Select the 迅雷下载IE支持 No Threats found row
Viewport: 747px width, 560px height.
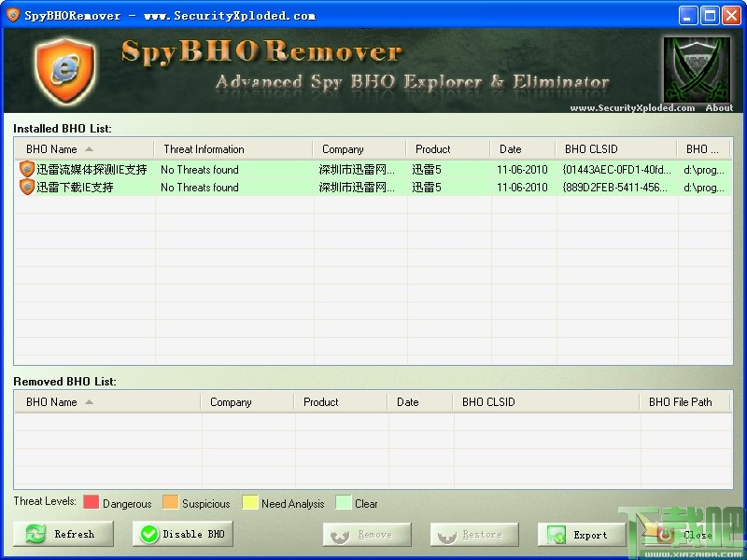coord(373,188)
